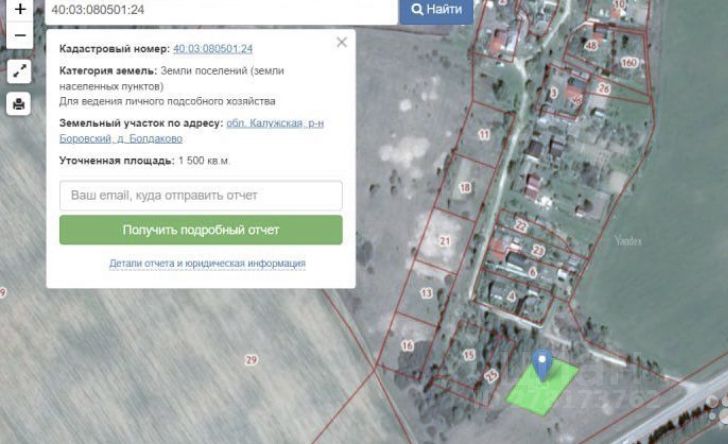Select parcel labeled 21 on map
The image size is (728, 444).
tap(445, 241)
